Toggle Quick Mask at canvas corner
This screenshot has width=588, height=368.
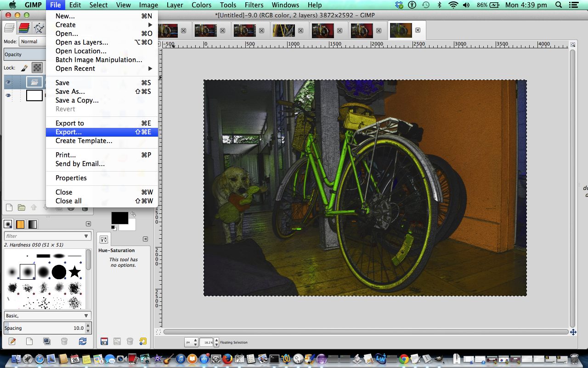(158, 332)
